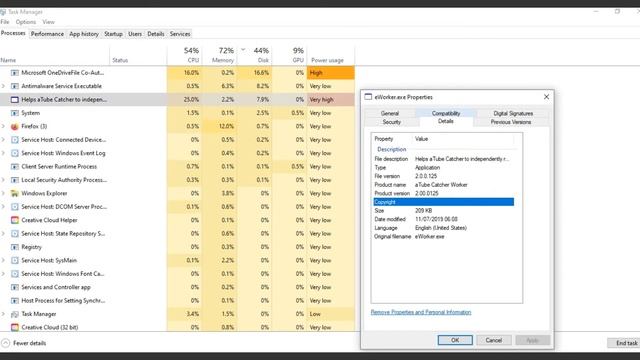Switch to the Startup tab

(113, 34)
